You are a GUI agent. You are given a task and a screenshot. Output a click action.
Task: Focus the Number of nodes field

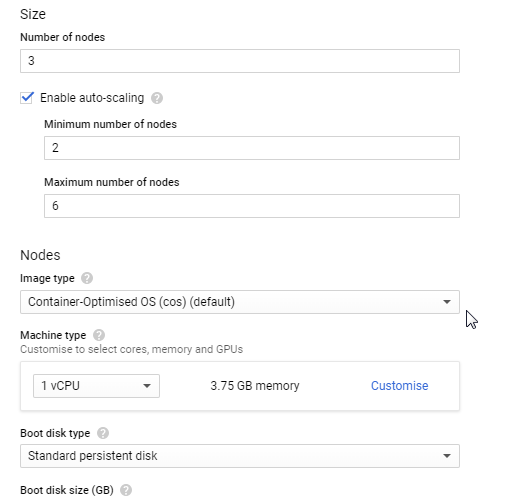(x=240, y=61)
